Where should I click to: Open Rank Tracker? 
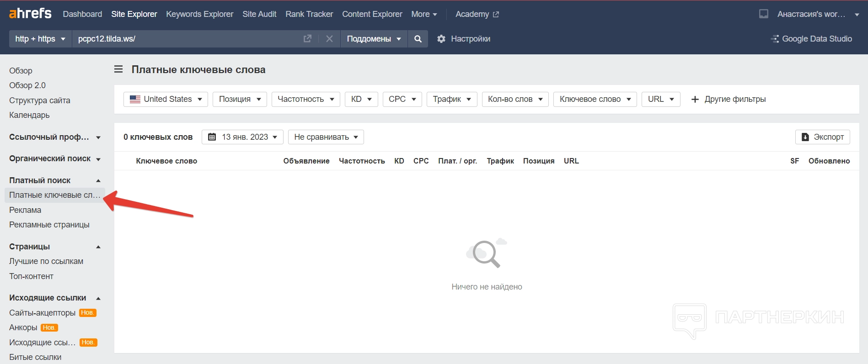coord(309,14)
